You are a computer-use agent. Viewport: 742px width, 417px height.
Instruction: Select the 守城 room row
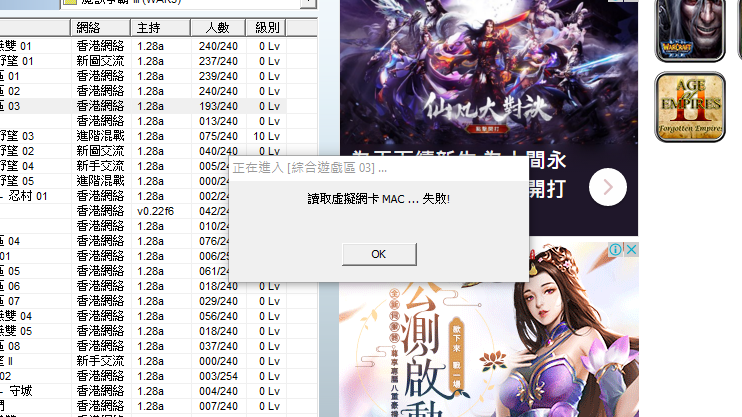pyautogui.click(x=159, y=391)
